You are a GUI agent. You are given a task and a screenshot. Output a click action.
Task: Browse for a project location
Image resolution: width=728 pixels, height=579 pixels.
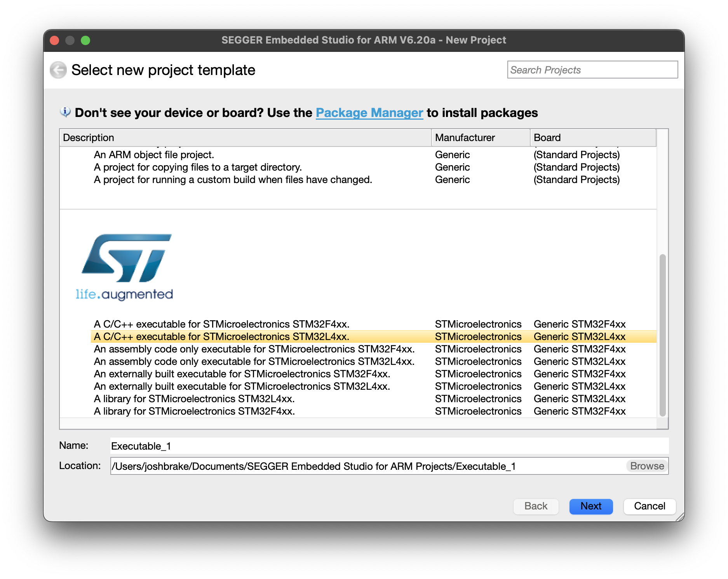tap(647, 466)
